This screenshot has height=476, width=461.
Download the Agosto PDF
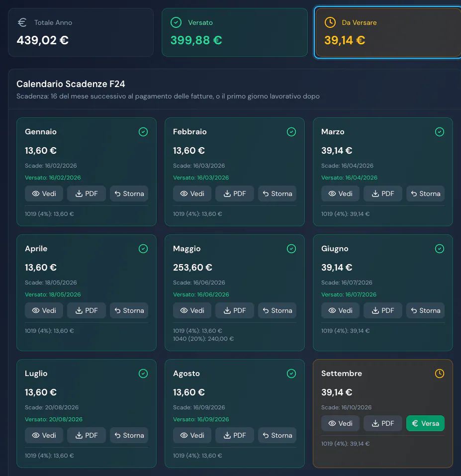click(235, 435)
